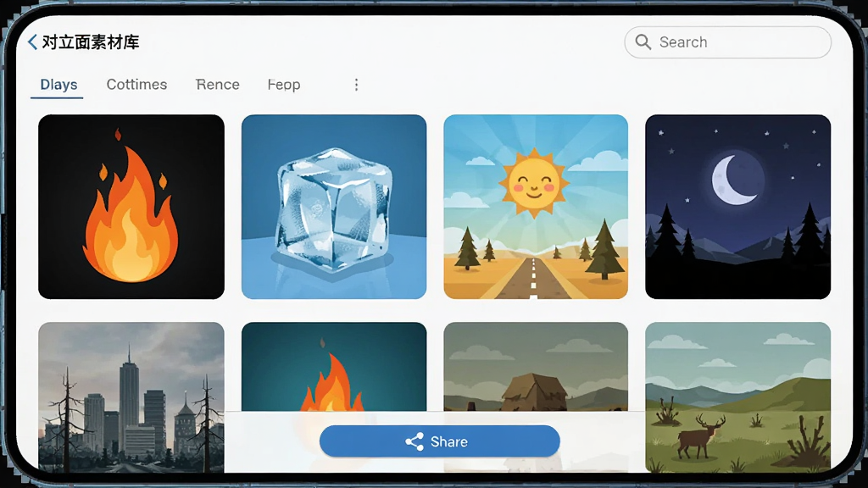Pick the crescent moon night thumbnail

(x=738, y=207)
